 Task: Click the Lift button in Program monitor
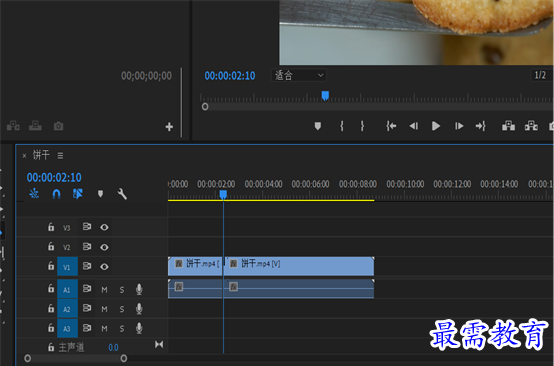pyautogui.click(x=508, y=126)
